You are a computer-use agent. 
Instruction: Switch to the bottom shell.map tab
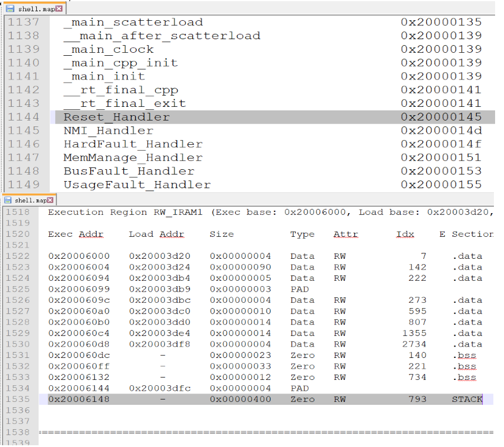click(28, 200)
